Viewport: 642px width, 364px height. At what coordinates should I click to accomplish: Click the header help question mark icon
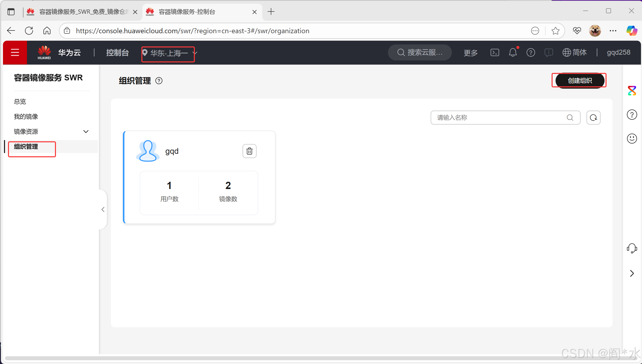tap(530, 52)
